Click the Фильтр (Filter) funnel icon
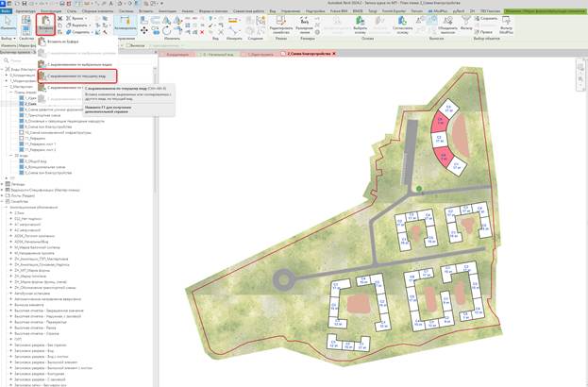 pos(465,23)
